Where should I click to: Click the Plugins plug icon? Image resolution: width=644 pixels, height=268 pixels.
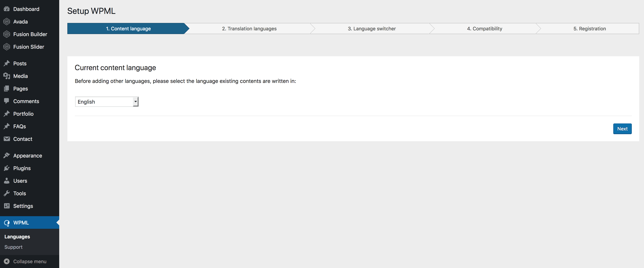click(x=7, y=168)
